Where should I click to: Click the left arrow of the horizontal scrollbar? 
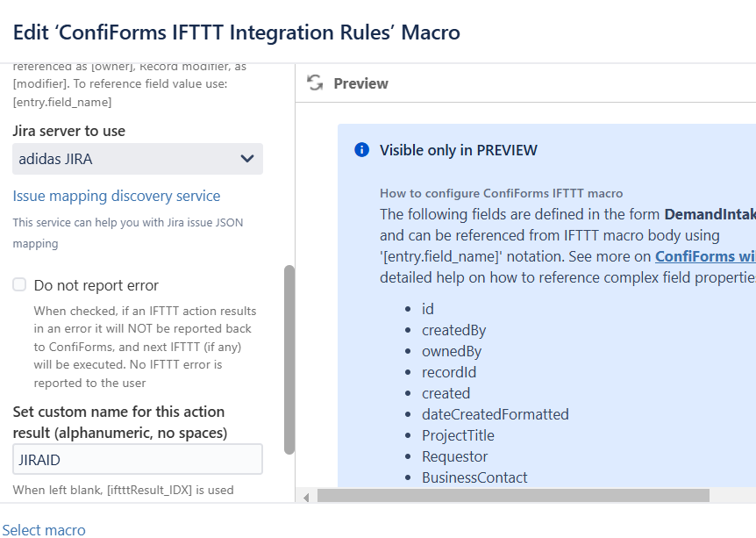click(x=305, y=496)
